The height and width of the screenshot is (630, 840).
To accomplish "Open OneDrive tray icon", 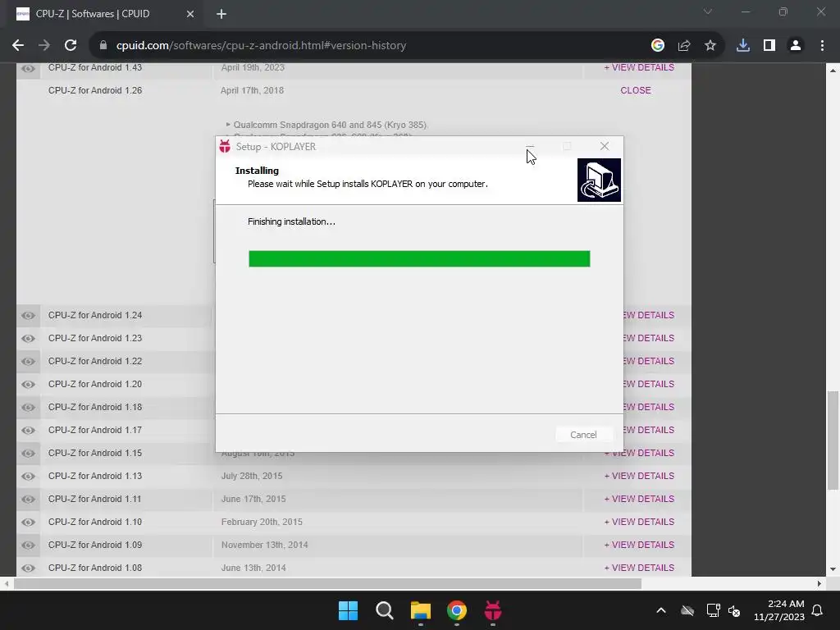I will click(687, 610).
